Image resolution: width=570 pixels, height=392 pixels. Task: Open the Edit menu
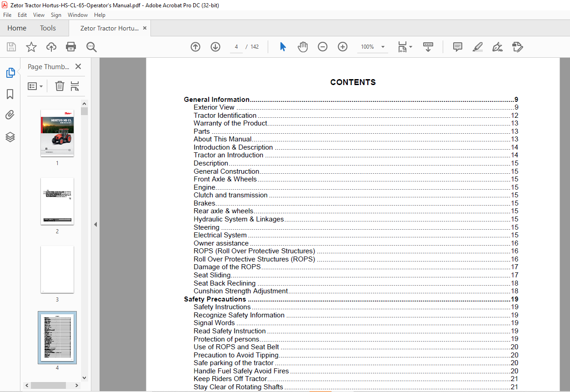[22, 15]
